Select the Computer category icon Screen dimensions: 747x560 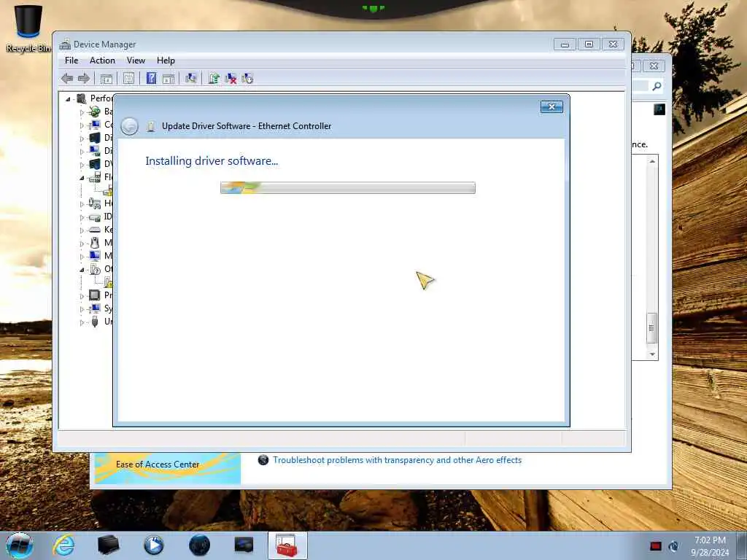click(x=95, y=125)
